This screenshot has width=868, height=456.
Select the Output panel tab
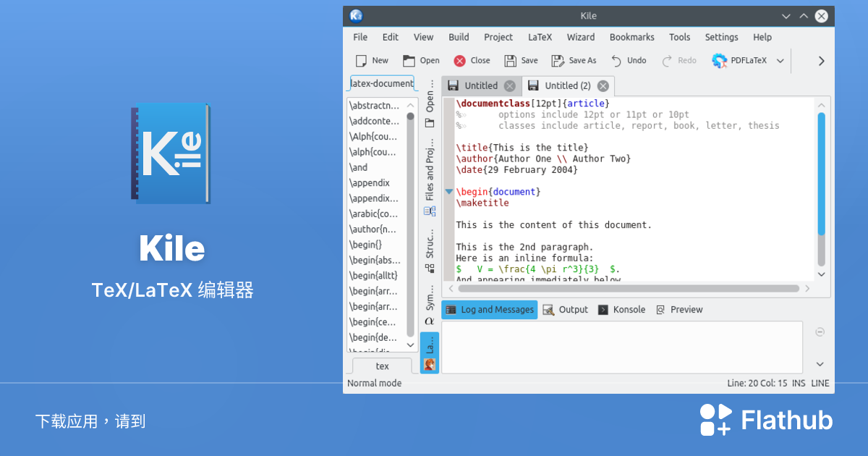tap(566, 309)
